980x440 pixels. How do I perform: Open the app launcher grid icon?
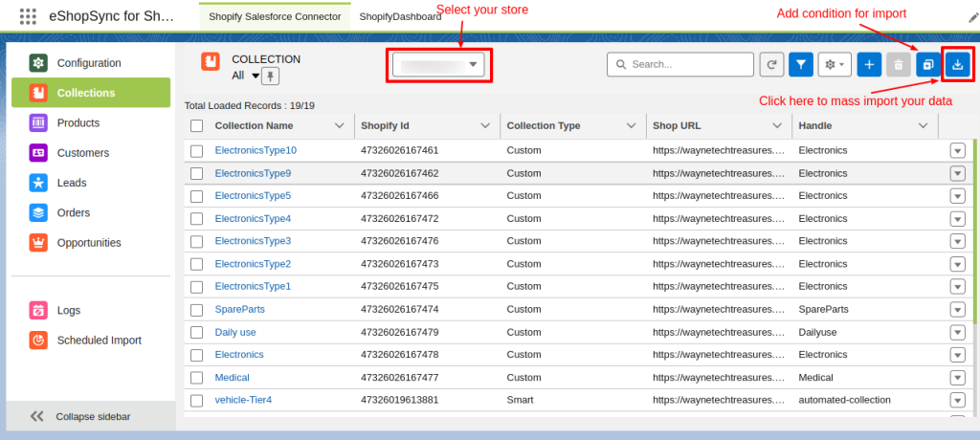click(28, 16)
